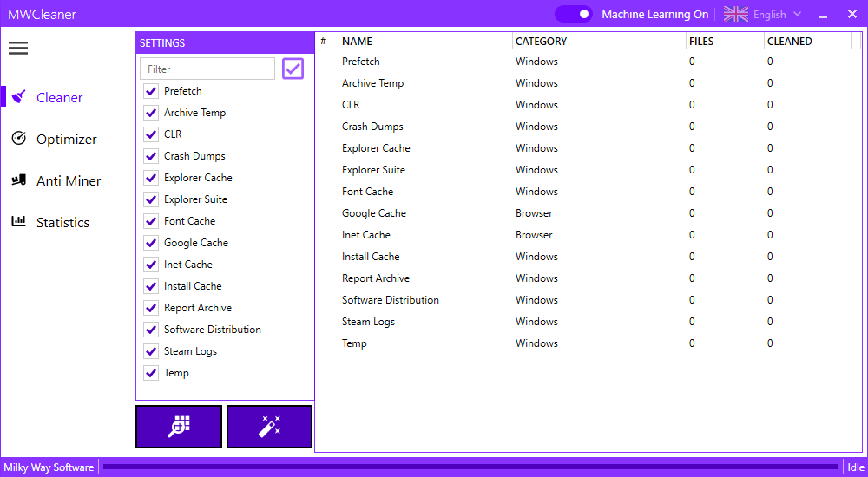Uncheck the Steam Logs checkbox
The image size is (868, 477).
(x=151, y=351)
